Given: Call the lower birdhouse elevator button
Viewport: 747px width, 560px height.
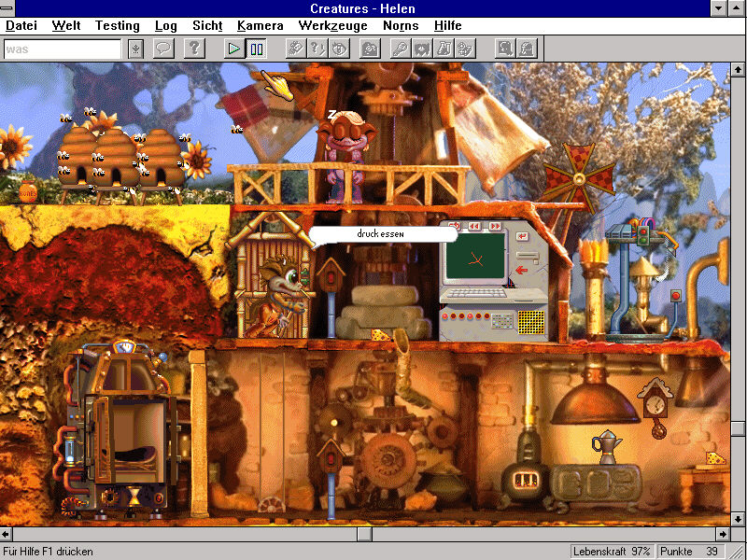Looking at the screenshot, I should point(331,456).
